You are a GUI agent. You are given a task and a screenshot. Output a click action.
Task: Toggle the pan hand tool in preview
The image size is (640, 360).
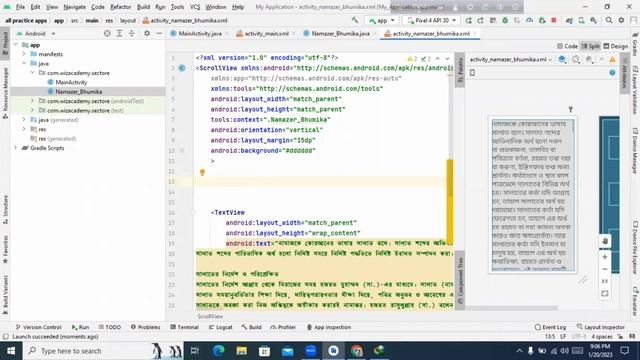605,241
